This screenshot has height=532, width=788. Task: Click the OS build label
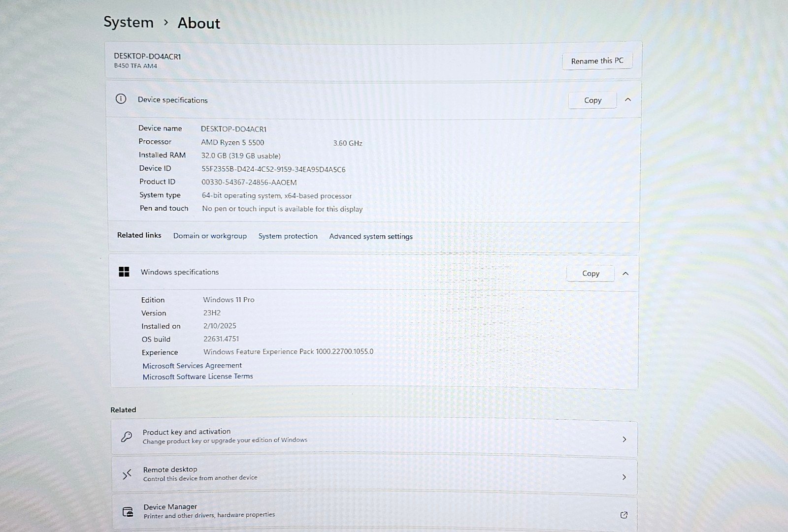[156, 340]
